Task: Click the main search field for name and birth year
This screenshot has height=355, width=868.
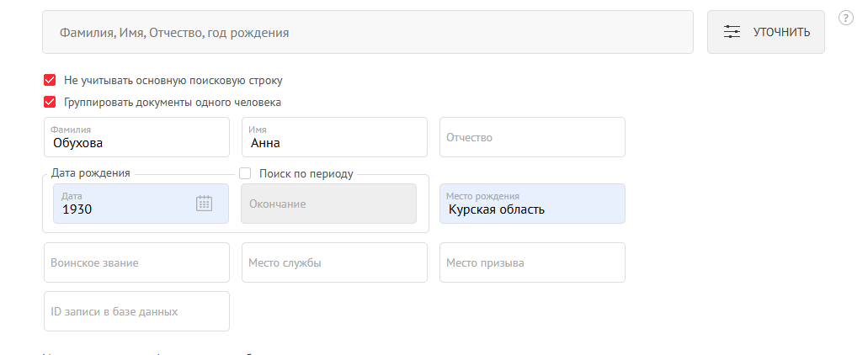Action: click(367, 32)
